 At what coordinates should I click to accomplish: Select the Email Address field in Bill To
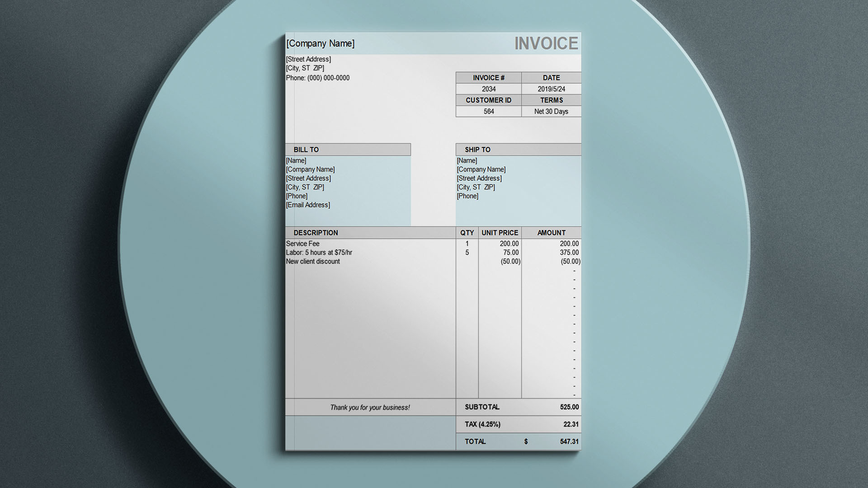click(308, 205)
